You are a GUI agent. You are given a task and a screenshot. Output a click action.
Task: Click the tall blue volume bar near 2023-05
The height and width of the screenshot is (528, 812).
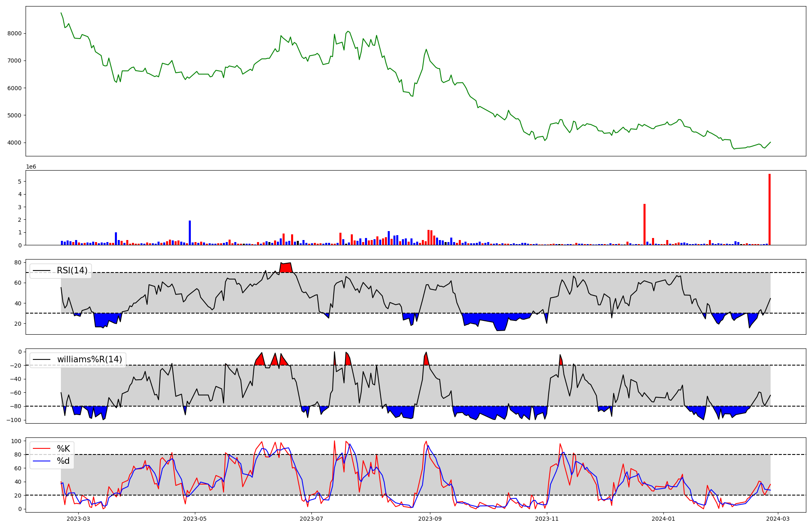pyautogui.click(x=190, y=234)
